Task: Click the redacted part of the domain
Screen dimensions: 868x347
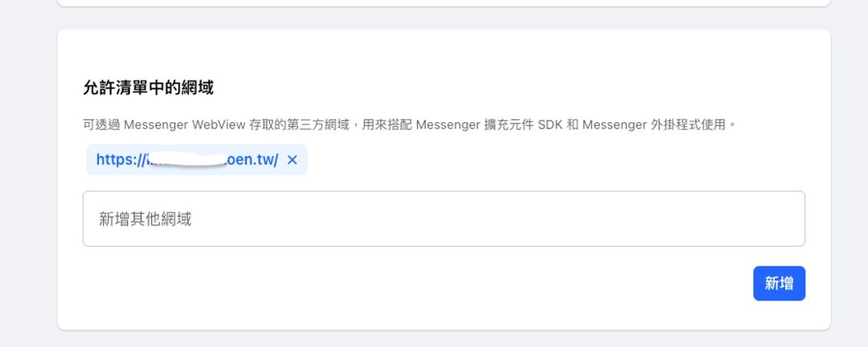Action: pos(185,160)
